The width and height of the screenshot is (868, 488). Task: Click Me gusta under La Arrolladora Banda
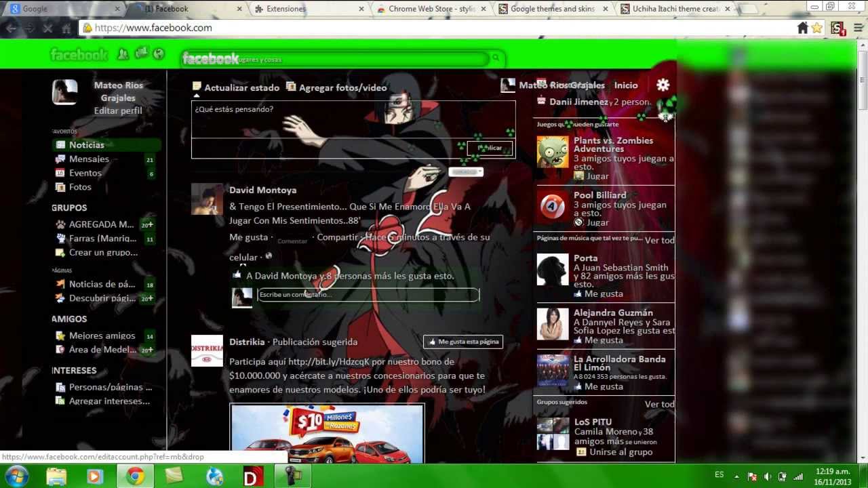604,386
